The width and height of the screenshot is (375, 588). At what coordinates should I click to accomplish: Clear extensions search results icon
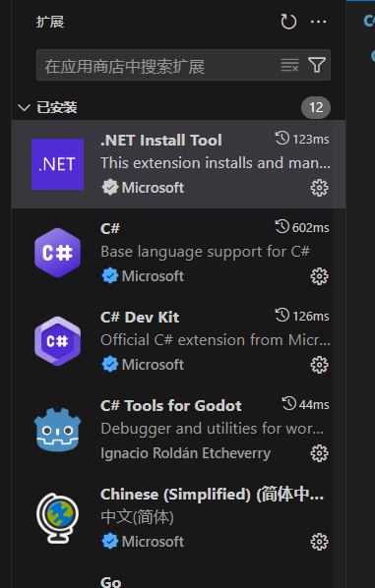coord(289,65)
